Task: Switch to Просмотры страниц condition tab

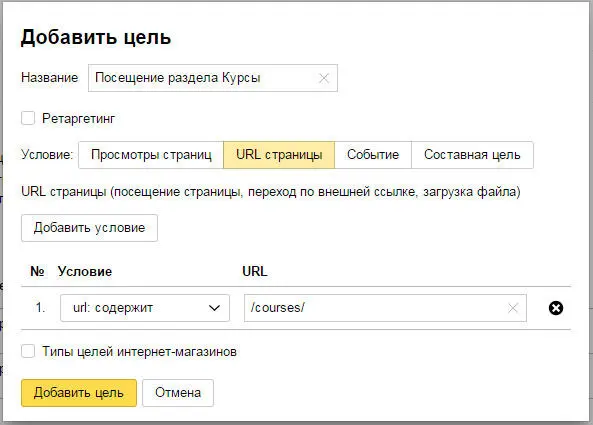Action: click(151, 155)
